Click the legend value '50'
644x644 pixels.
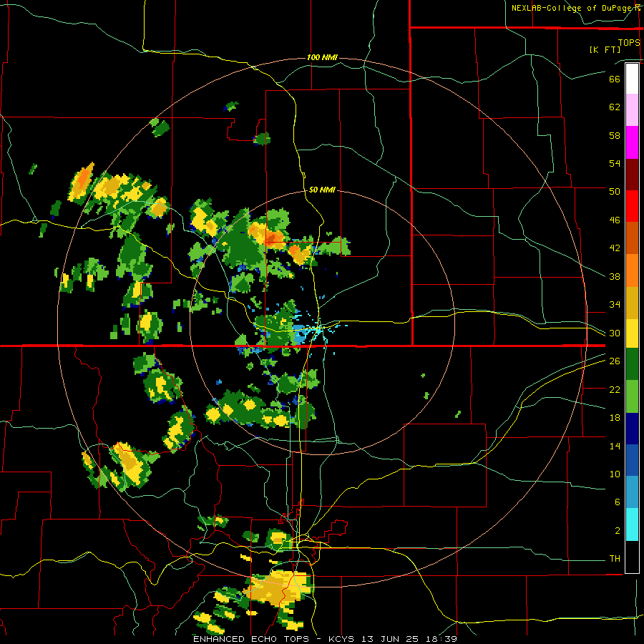coord(615,191)
